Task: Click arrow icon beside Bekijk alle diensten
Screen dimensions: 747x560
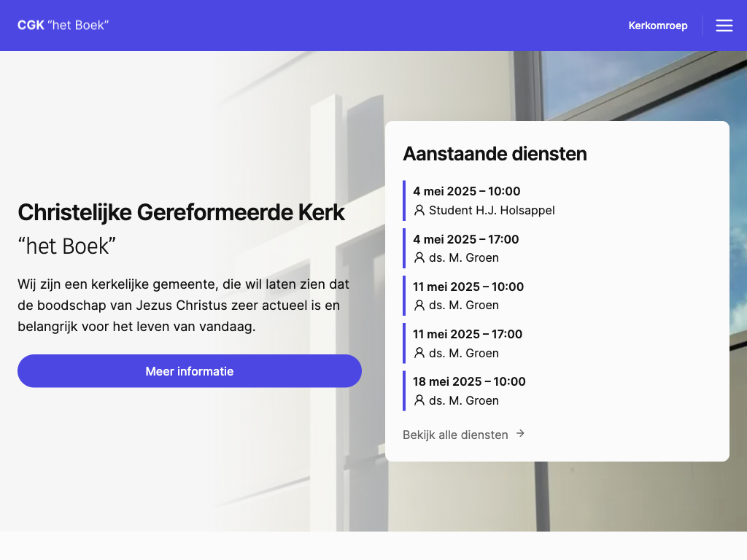Action: [520, 434]
